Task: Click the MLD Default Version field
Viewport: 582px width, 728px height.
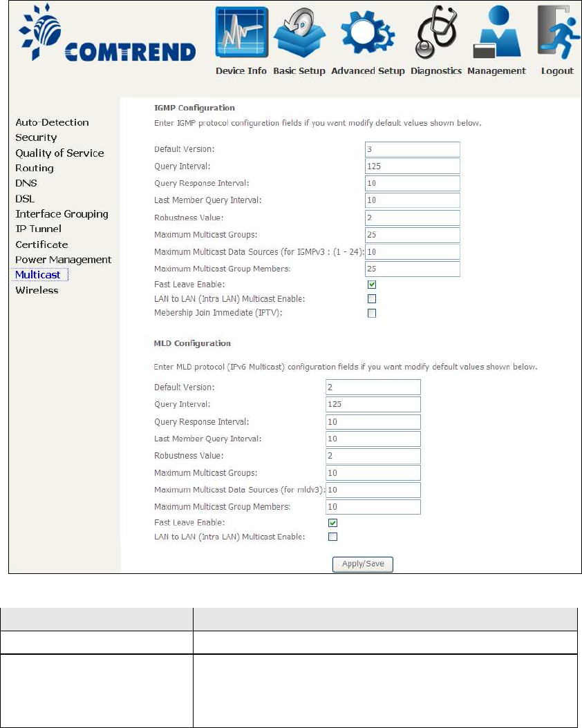Action: pos(373,387)
